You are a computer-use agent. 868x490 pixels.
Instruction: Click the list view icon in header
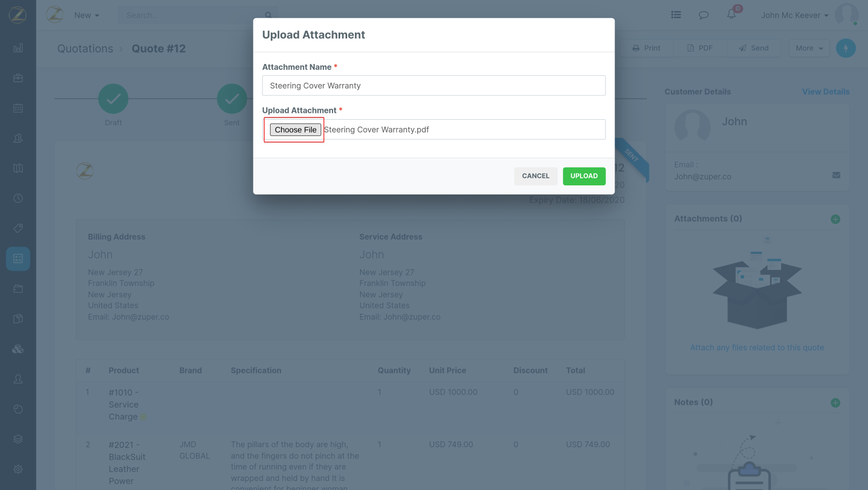coord(676,15)
